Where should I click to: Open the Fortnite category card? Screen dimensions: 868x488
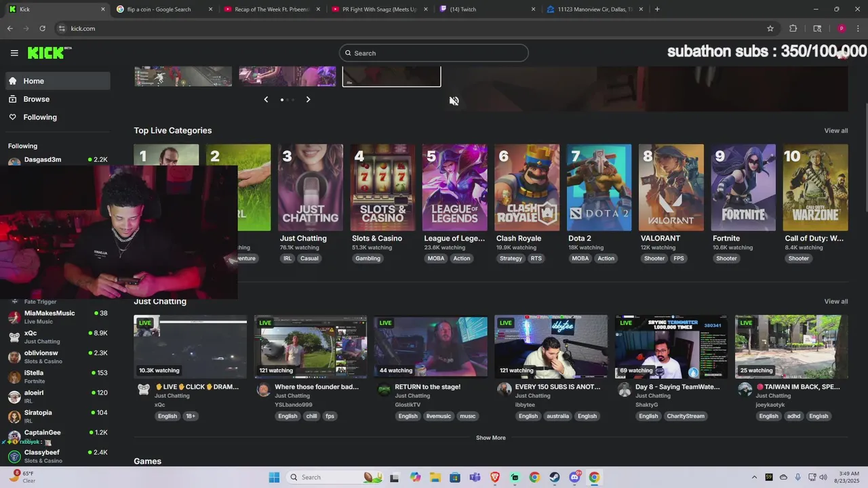[743, 188]
